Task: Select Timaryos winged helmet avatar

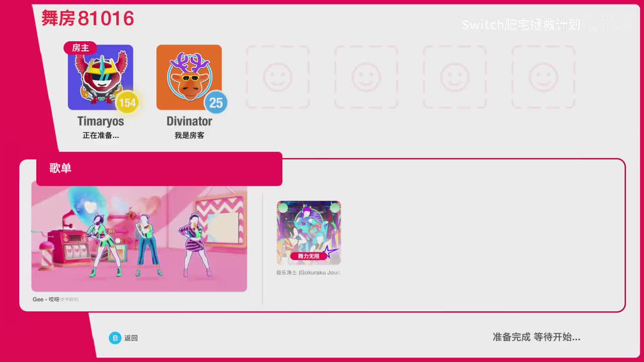Action: (101, 77)
